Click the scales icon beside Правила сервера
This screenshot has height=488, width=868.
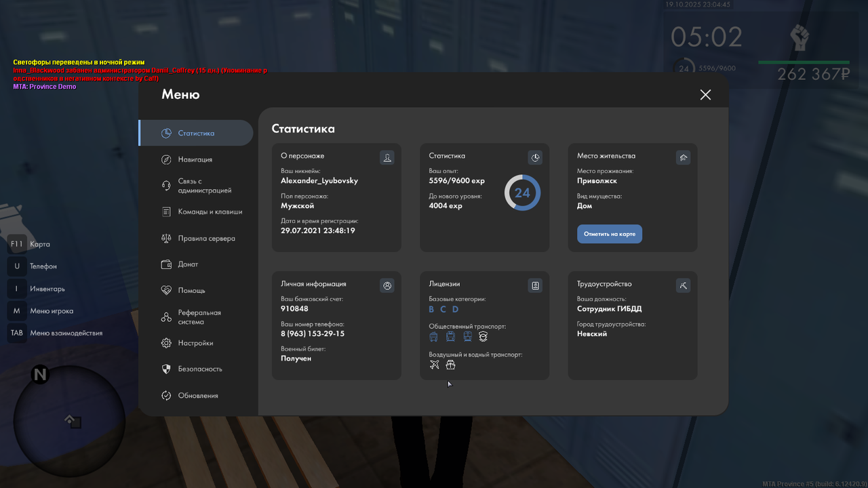pos(166,239)
